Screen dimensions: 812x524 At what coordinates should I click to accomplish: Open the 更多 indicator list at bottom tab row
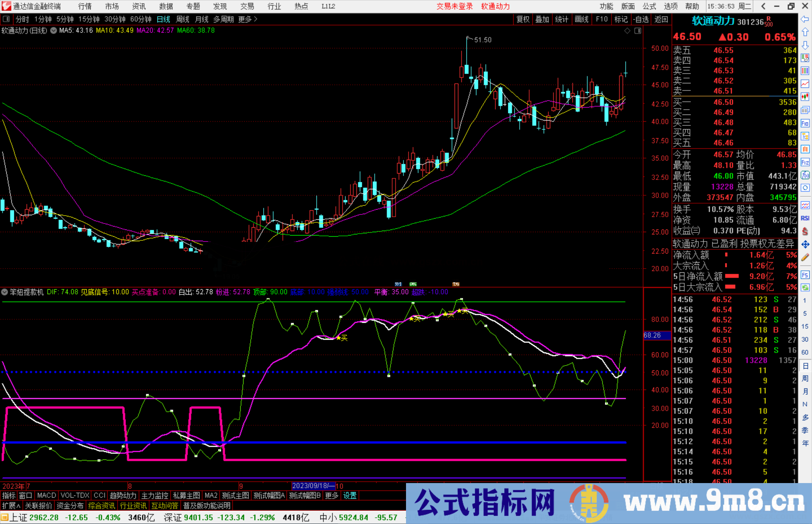tap(331, 495)
